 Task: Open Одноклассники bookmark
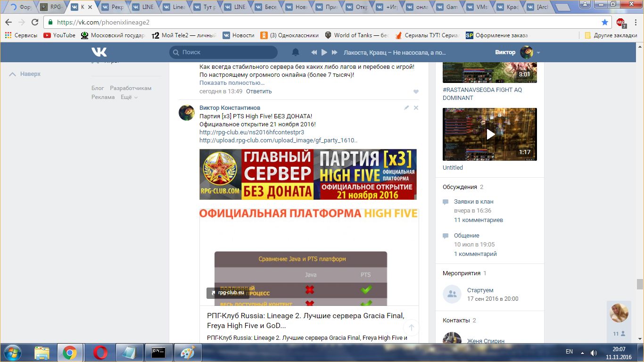point(289,35)
